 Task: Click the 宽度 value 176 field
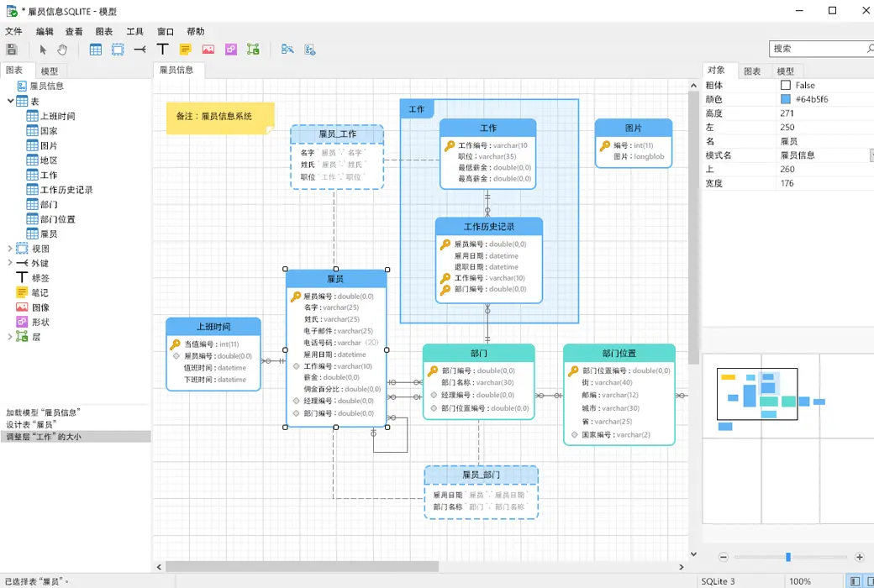pos(825,183)
